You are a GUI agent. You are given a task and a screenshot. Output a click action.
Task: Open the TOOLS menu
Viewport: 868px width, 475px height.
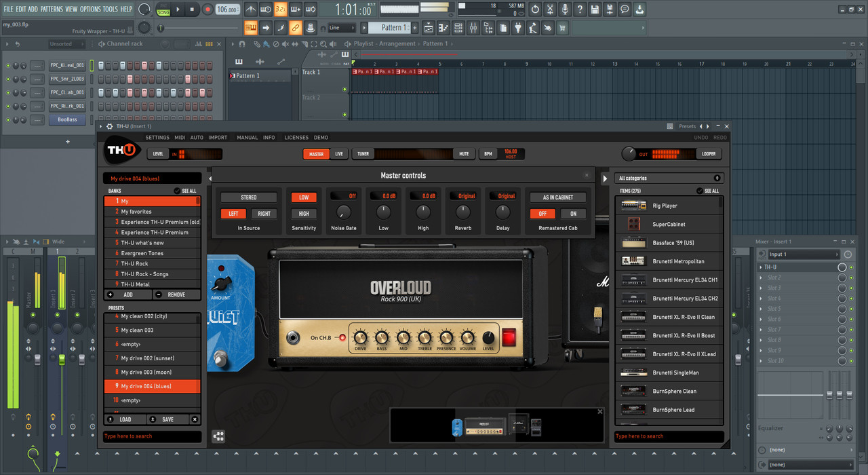pos(110,9)
